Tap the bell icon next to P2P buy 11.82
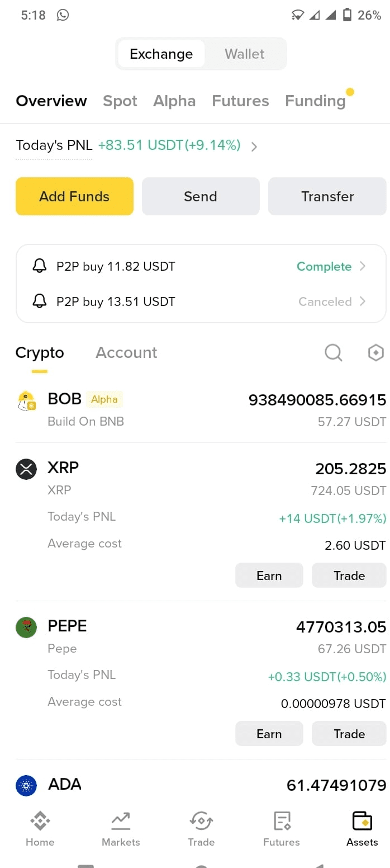The image size is (390, 868). (x=39, y=266)
